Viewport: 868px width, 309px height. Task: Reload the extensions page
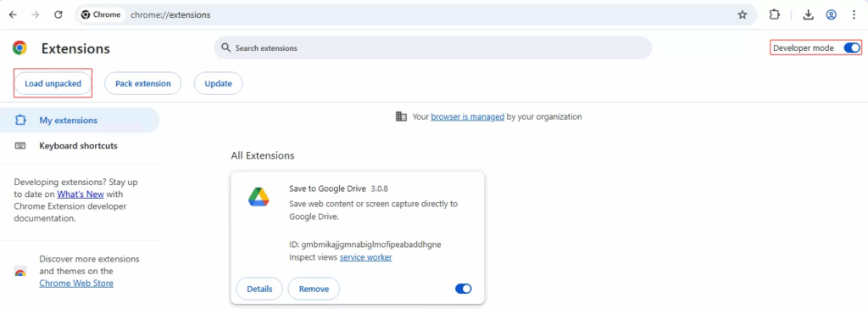58,15
